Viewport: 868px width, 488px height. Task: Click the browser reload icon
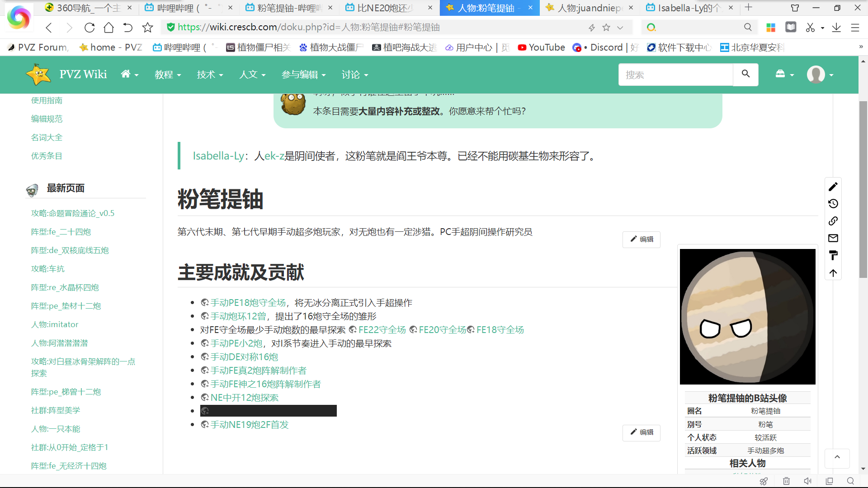90,28
